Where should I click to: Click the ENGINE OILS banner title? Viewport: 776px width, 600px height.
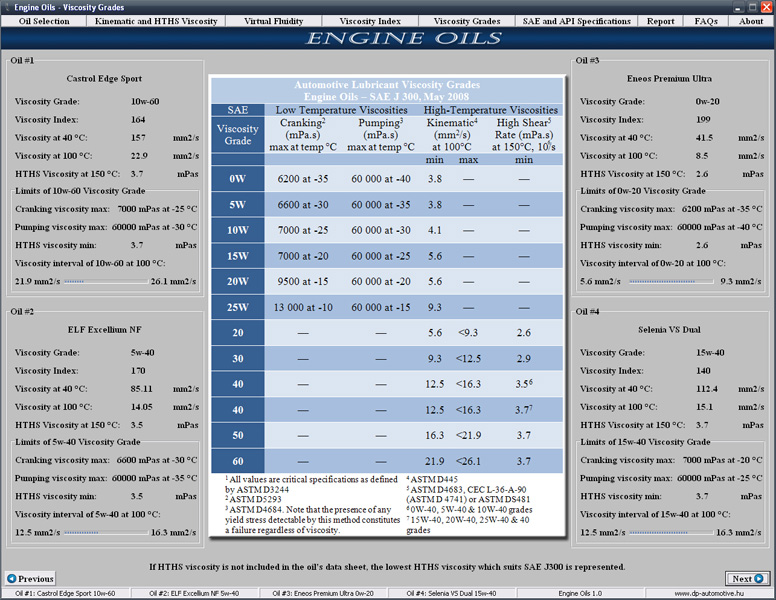pos(404,38)
